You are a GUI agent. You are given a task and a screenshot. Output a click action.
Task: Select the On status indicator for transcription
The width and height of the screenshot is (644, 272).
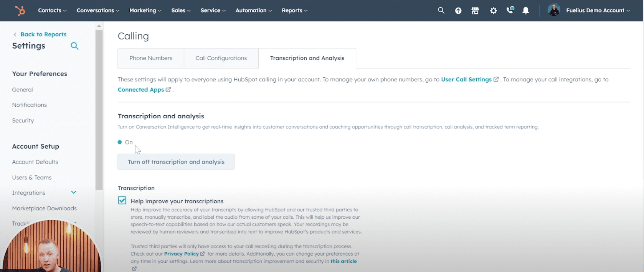click(x=120, y=142)
